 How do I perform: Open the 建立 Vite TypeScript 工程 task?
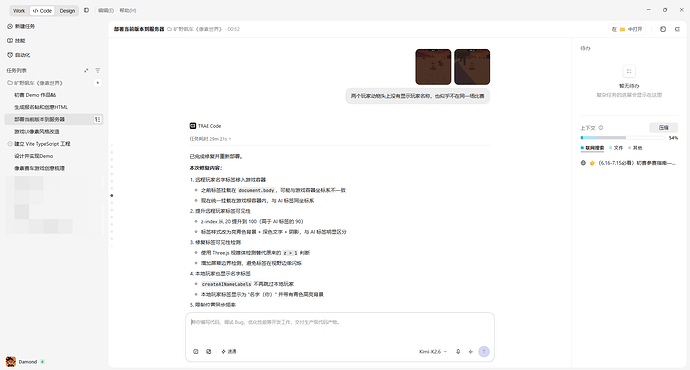[x=42, y=144]
